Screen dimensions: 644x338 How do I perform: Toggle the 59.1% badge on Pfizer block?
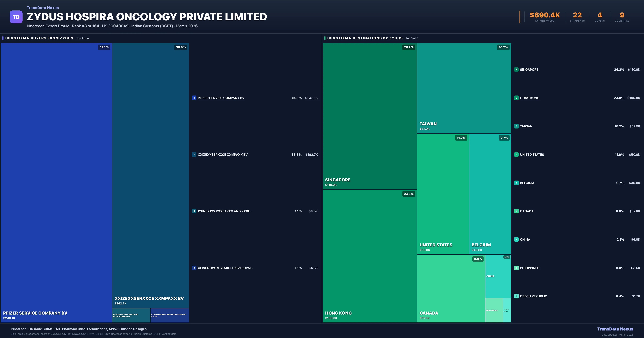point(104,47)
